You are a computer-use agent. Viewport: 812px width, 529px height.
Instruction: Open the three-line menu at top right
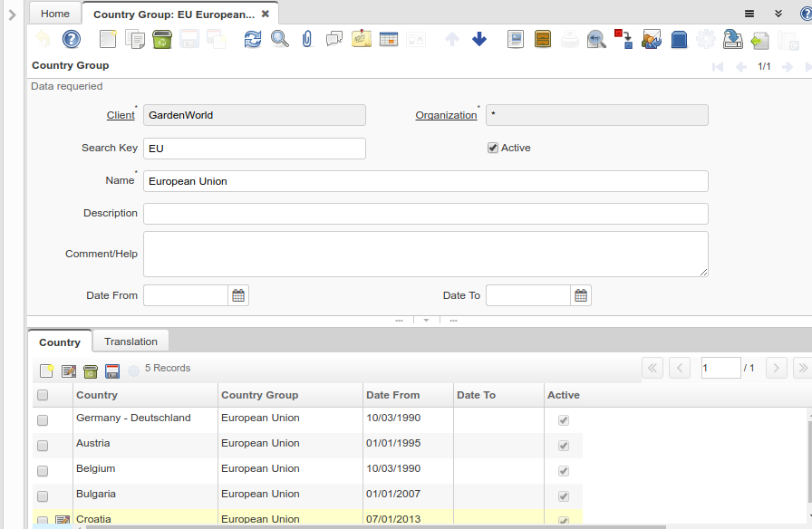(x=749, y=14)
